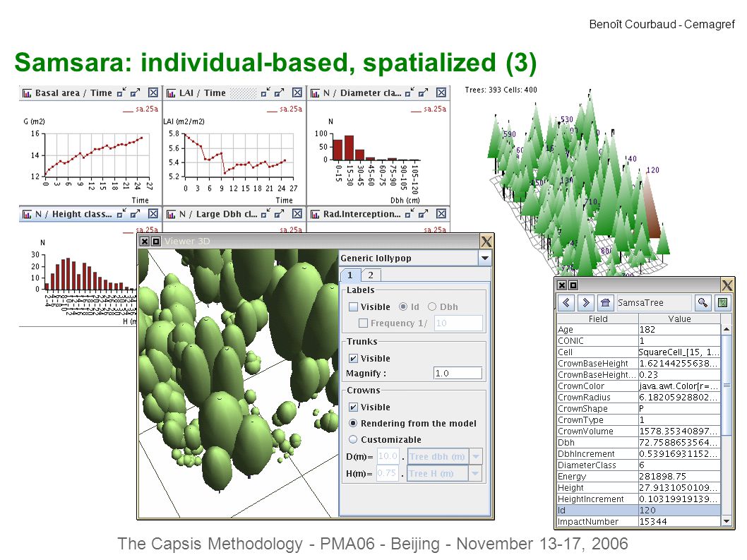Select the CrownColor row in inspector
747x560 pixels.
point(639,386)
